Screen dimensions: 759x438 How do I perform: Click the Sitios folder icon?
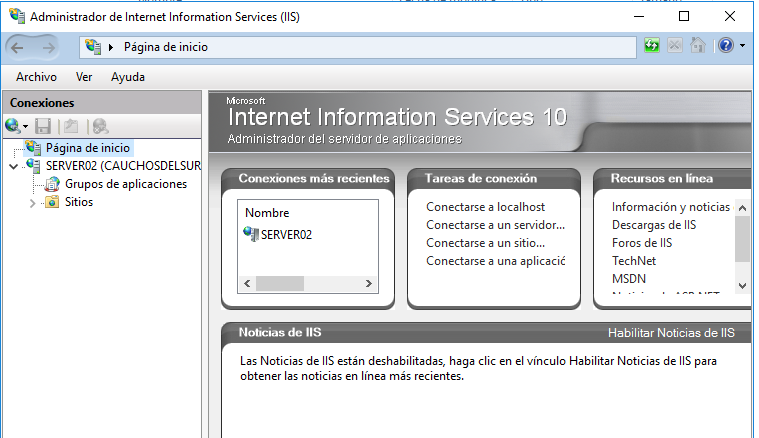click(52, 202)
